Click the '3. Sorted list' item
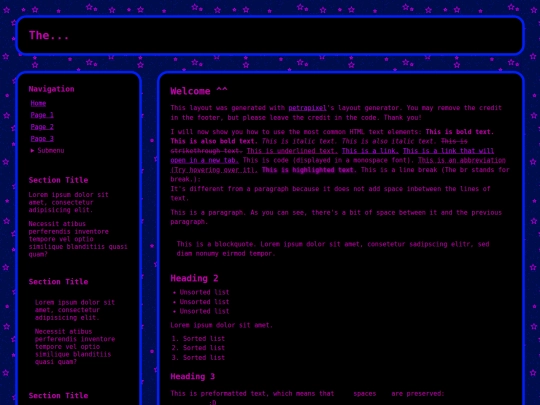The image size is (540, 405). tap(198, 357)
